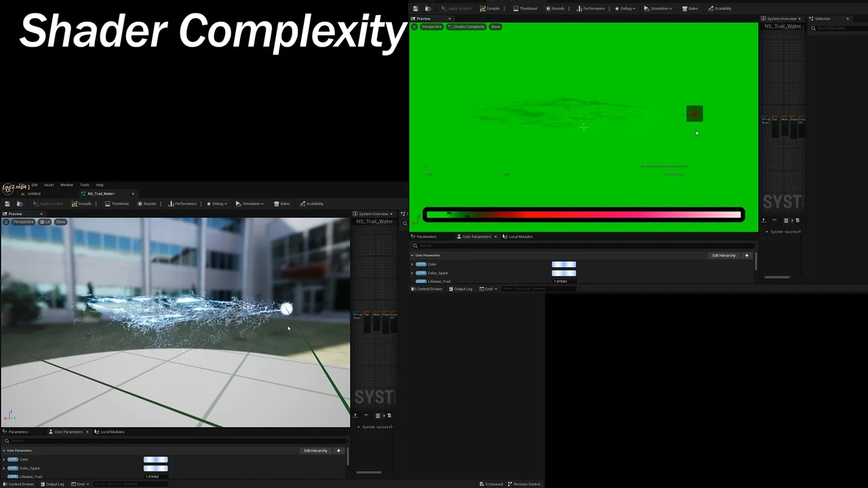The height and width of the screenshot is (488, 868).
Task: Open the Shader Complexity view mode dropdown
Action: [467, 26]
